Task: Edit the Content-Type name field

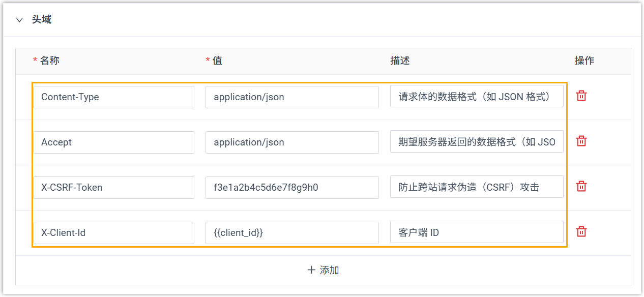Action: (x=113, y=97)
